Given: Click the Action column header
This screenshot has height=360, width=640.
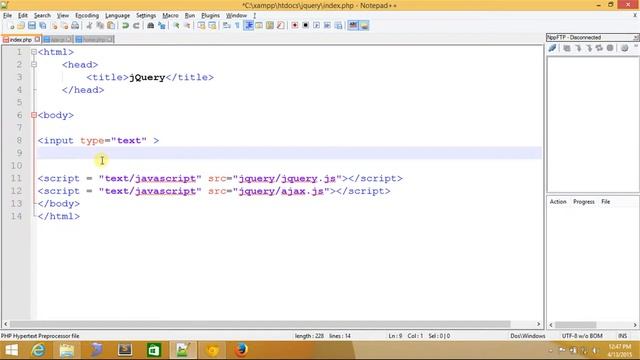Looking at the screenshot, I should point(558,202).
